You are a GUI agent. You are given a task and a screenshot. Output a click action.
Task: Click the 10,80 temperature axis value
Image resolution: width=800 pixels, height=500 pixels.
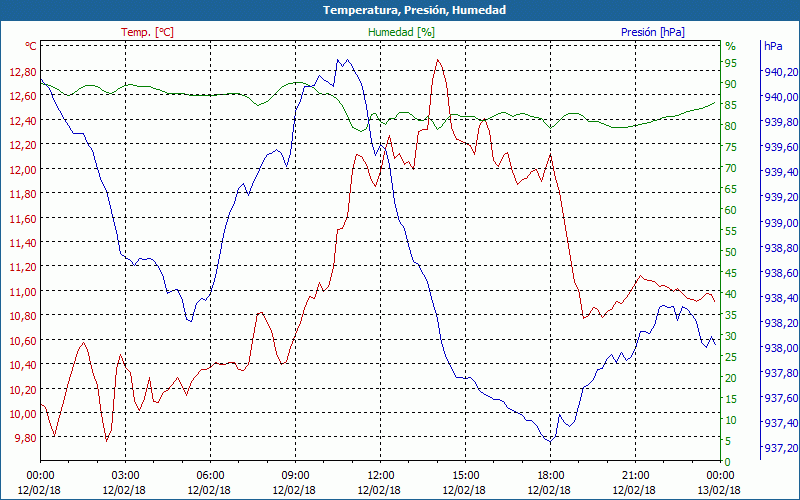click(x=23, y=316)
